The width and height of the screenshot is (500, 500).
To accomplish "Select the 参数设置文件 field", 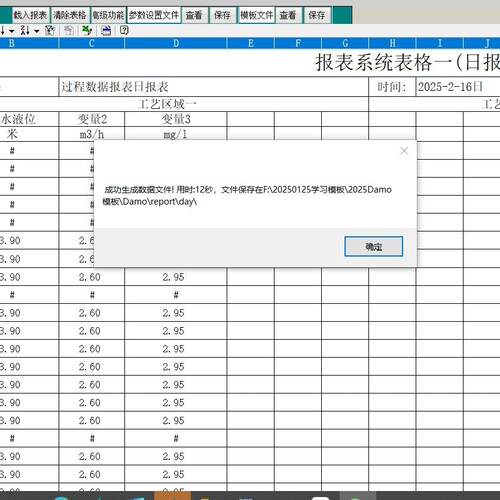I will click(154, 15).
